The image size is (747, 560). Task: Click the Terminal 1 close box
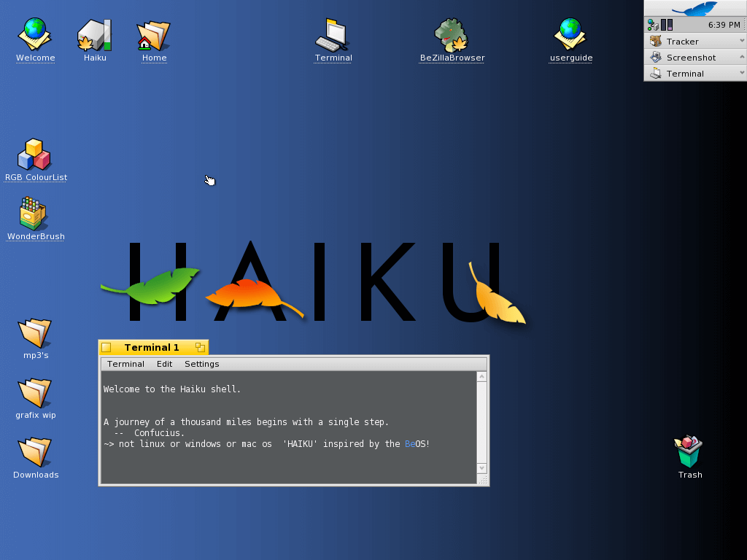click(x=107, y=348)
